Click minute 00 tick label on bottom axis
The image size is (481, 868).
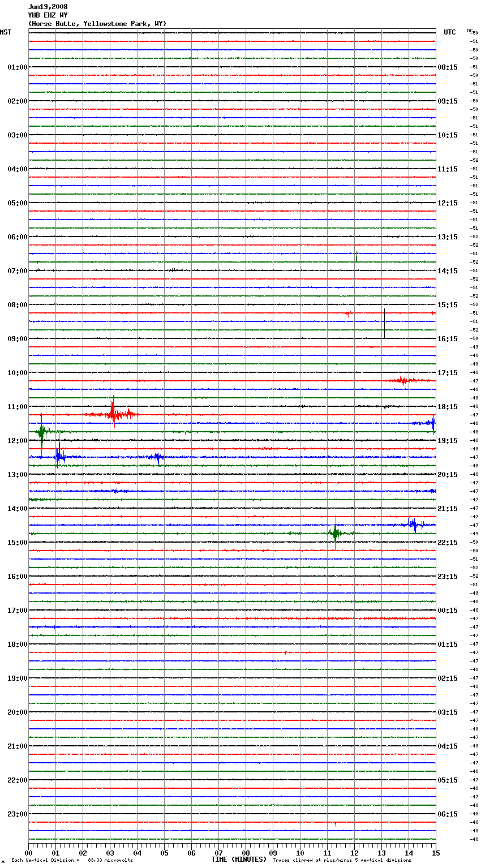coord(28,853)
